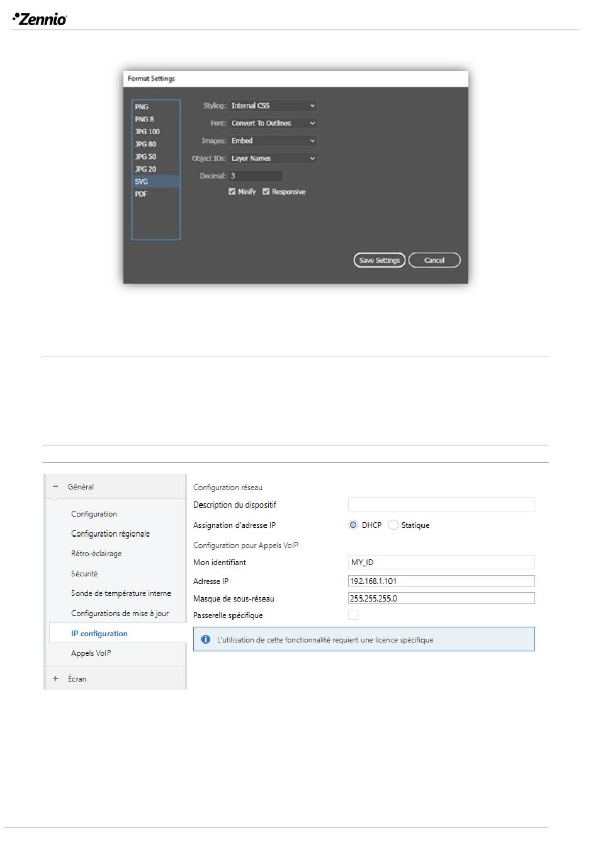
Task: Select PNG 8 format in list
Action: 155,119
